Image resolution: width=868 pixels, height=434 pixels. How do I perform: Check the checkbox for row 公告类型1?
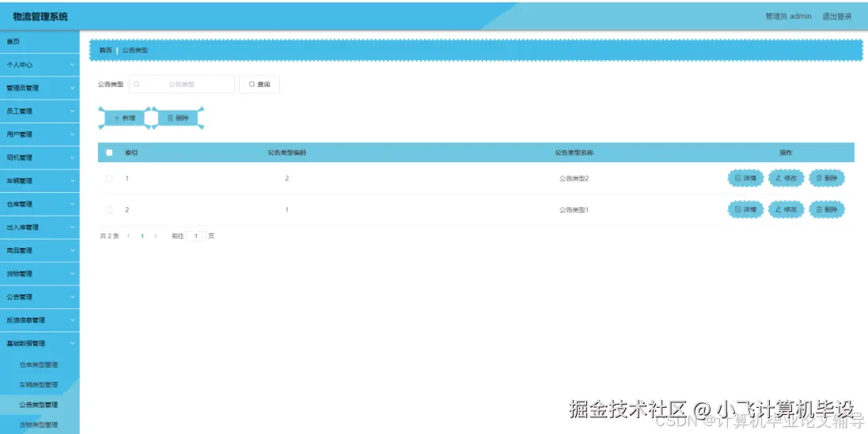click(109, 210)
